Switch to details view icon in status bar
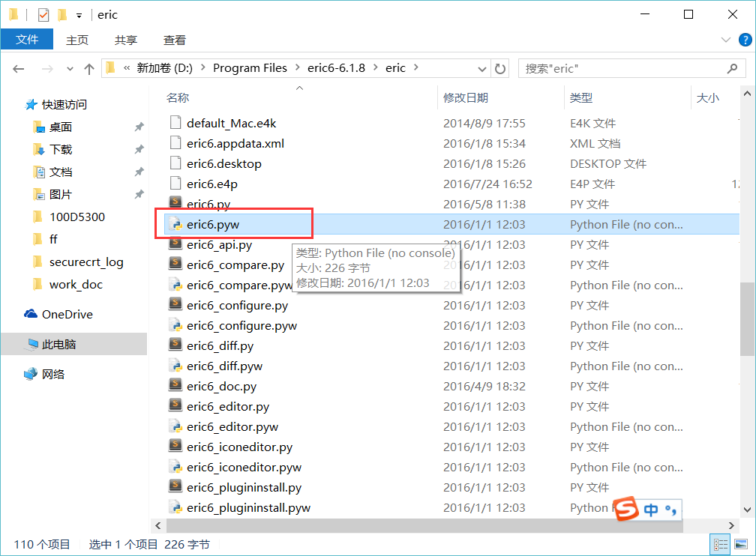Screen dimensions: 756x556 pos(721,545)
